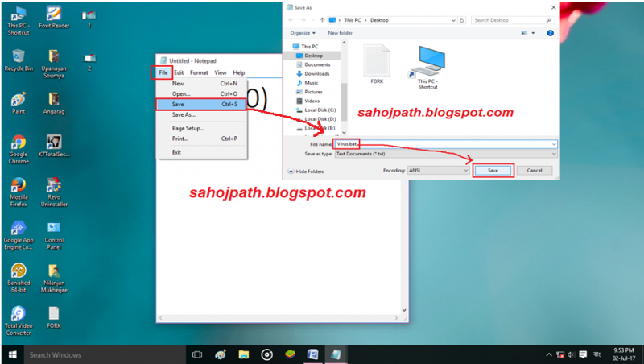This screenshot has height=364, width=644.
Task: Select the desktop file labeled 1
Action: coord(89,19)
